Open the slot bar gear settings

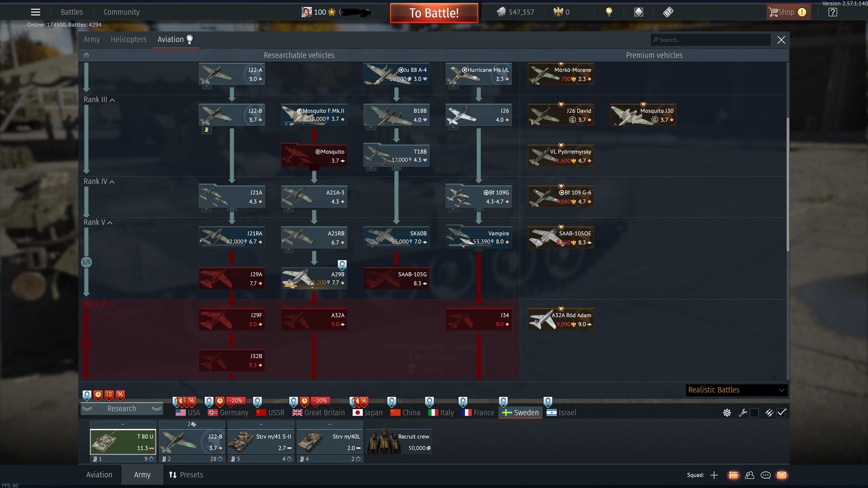[x=727, y=413]
